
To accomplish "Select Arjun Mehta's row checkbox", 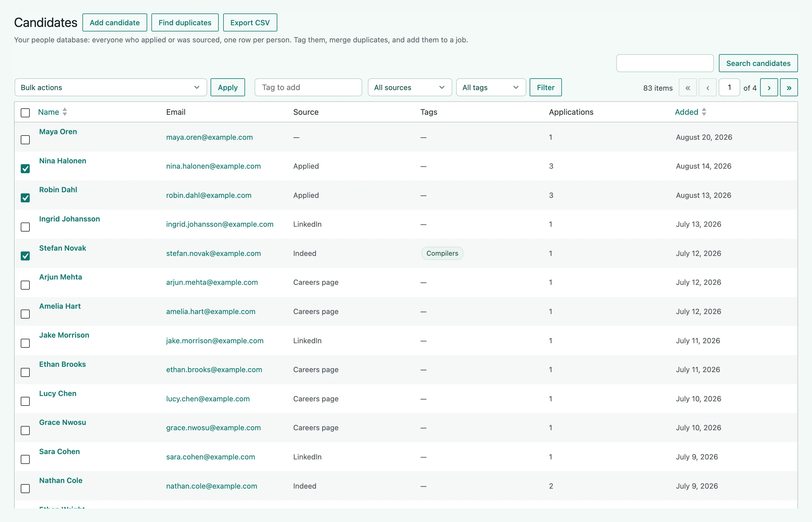I will coord(26,285).
